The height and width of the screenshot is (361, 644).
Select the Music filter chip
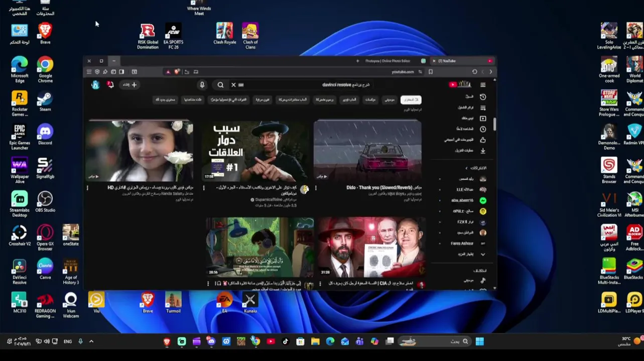[390, 100]
